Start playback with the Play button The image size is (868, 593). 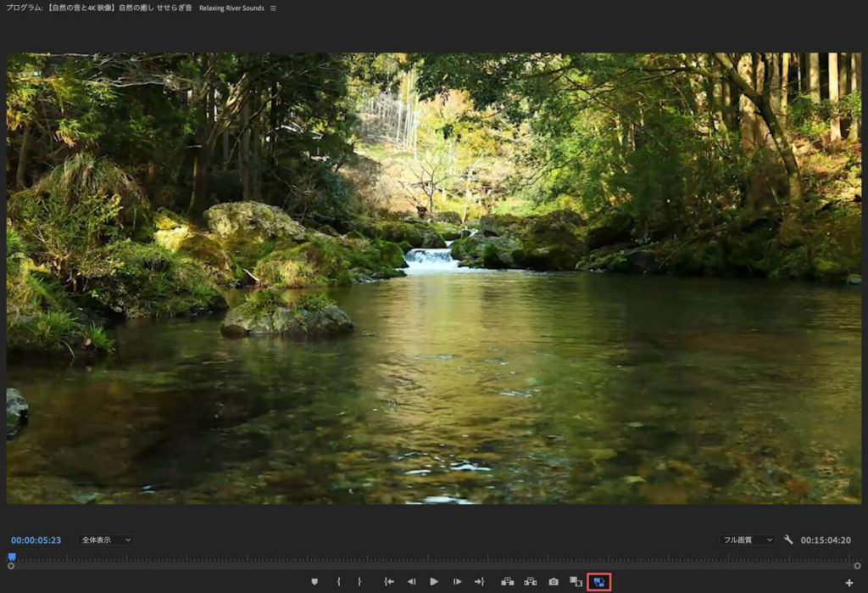pos(434,581)
